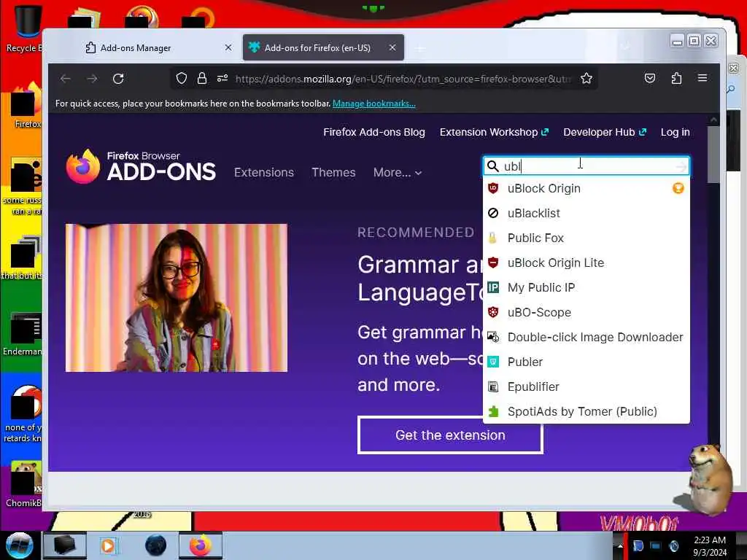Open the Extensions puzzle icon

(676, 78)
